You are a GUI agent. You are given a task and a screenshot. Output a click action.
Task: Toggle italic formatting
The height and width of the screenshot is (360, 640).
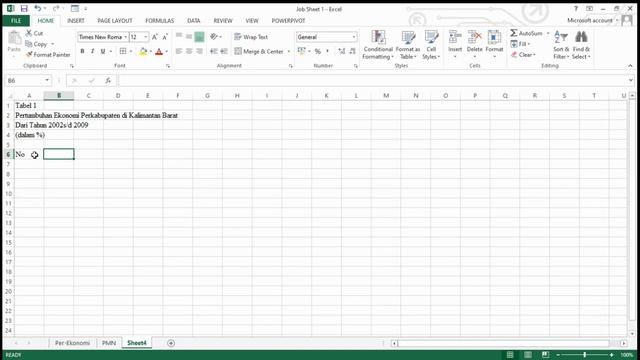[x=93, y=51]
